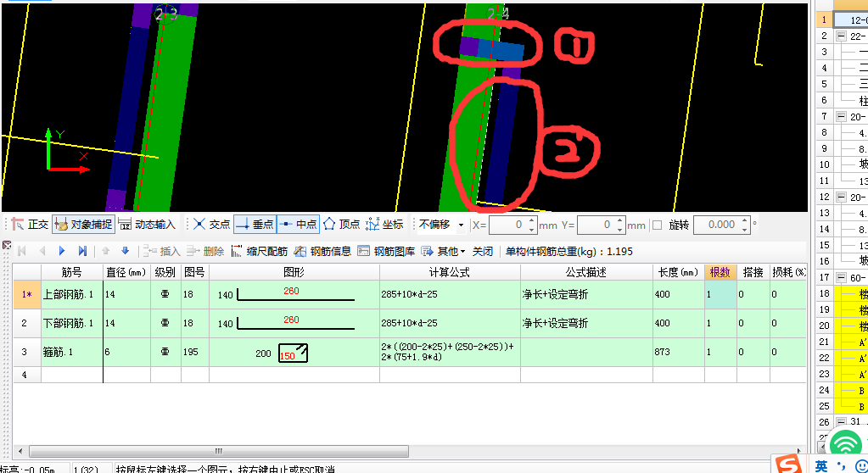
Task: Click 删除 to delete the row
Action: tap(204, 251)
